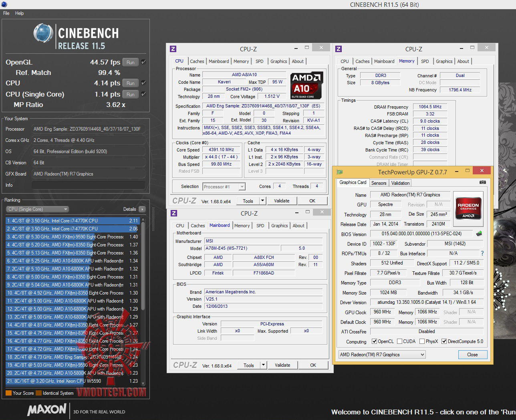
Task: Click the Tools button in CPU-Z CPU window
Action: coord(248,201)
